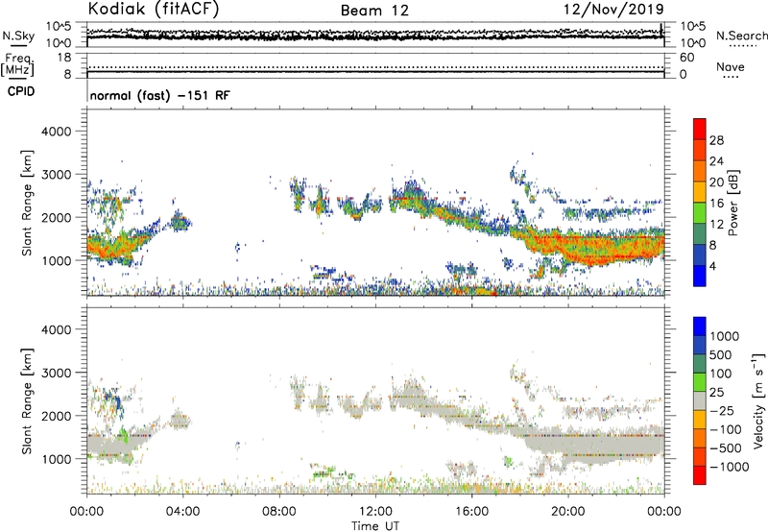Image resolution: width=768 pixels, height=532 pixels.
Task: Click the 'Freq. [MHz]' axis label
Action: (x=18, y=64)
